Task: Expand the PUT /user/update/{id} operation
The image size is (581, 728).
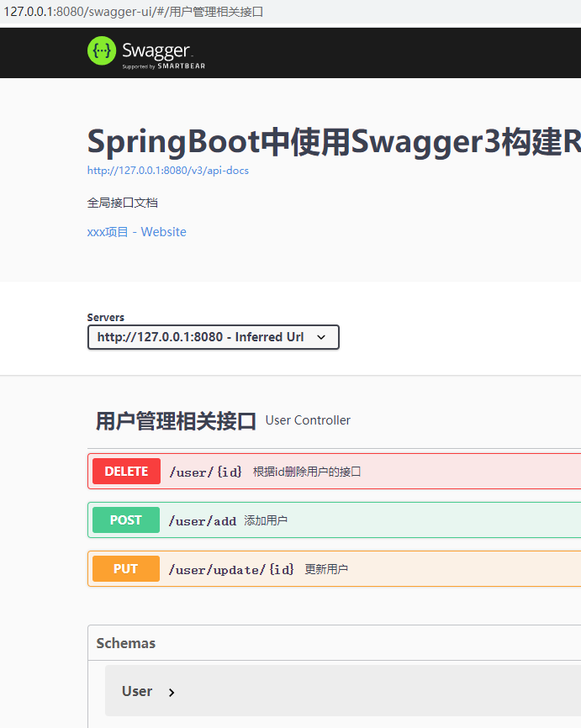Action: (335, 569)
